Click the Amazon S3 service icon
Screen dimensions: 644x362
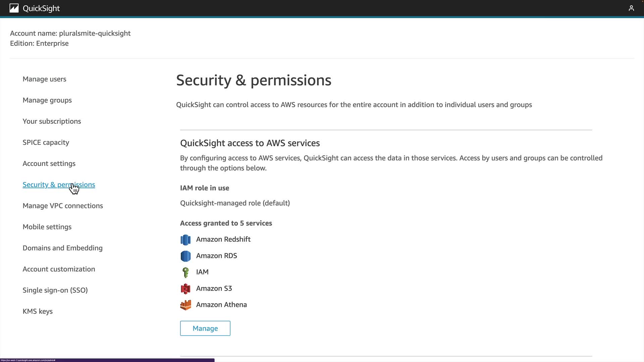(185, 289)
